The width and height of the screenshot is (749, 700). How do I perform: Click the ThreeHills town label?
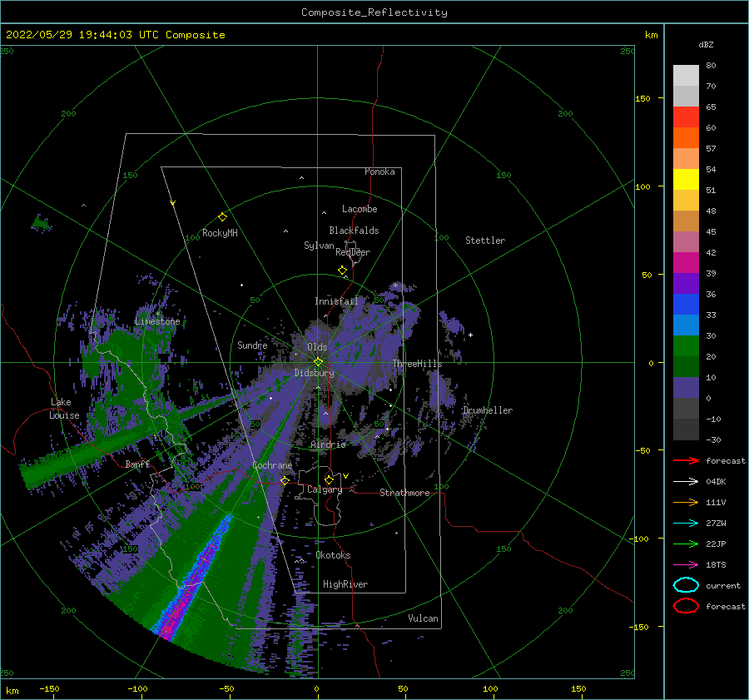(x=418, y=364)
